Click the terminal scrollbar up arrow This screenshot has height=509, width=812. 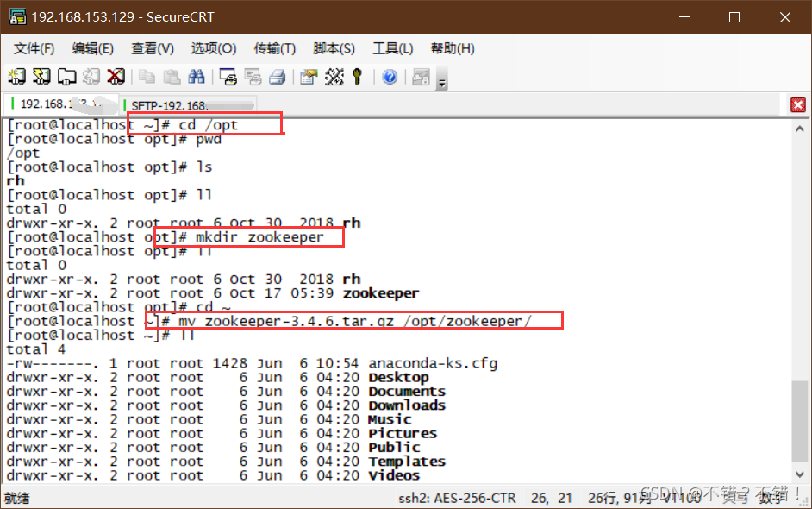pyautogui.click(x=800, y=129)
